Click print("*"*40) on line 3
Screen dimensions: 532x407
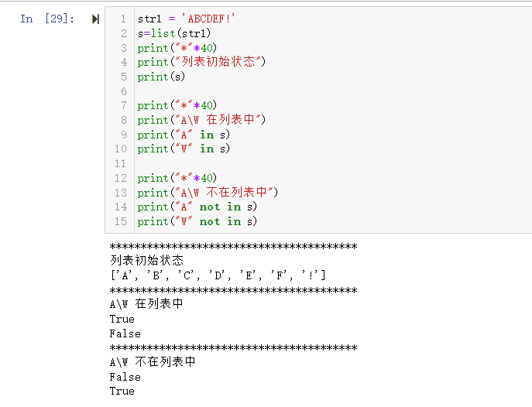tap(177, 48)
